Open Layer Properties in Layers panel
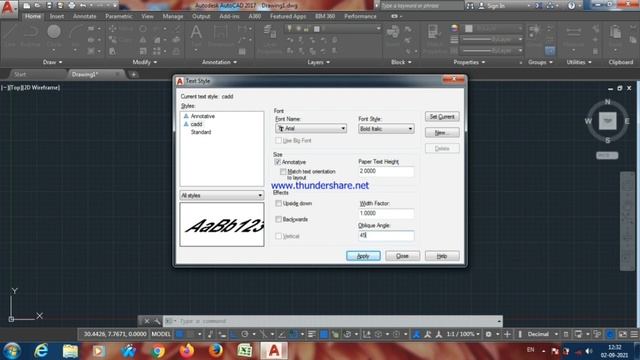 point(269,39)
